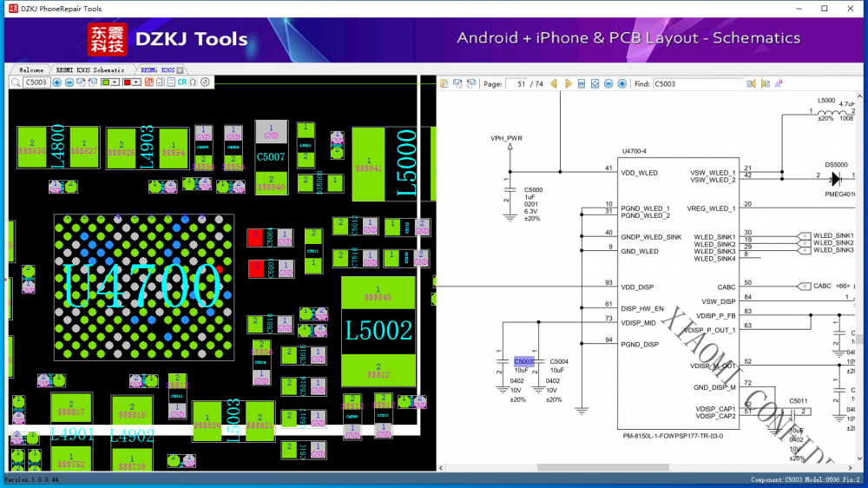The height and width of the screenshot is (488, 868).
Task: Click the CR toolbar icon
Action: pos(182,82)
